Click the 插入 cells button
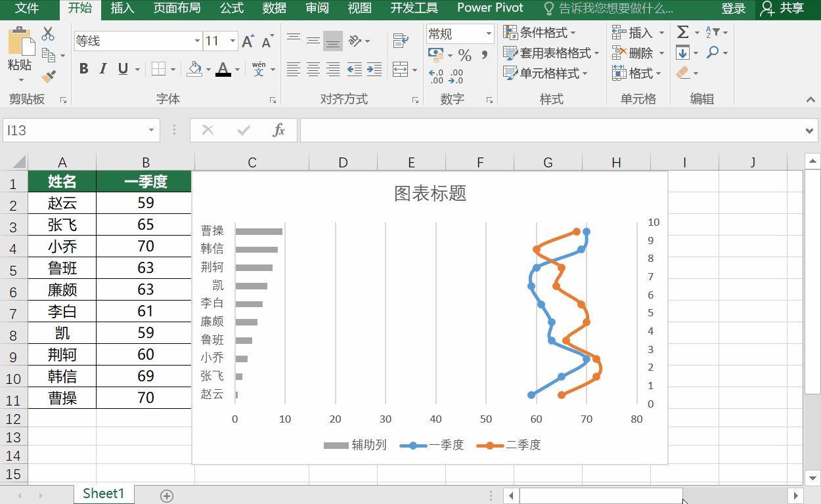The image size is (821, 504). [x=638, y=32]
